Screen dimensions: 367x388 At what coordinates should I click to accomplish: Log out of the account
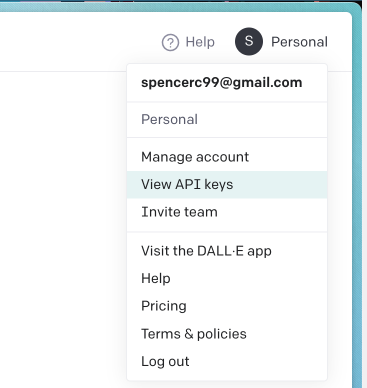point(227,361)
